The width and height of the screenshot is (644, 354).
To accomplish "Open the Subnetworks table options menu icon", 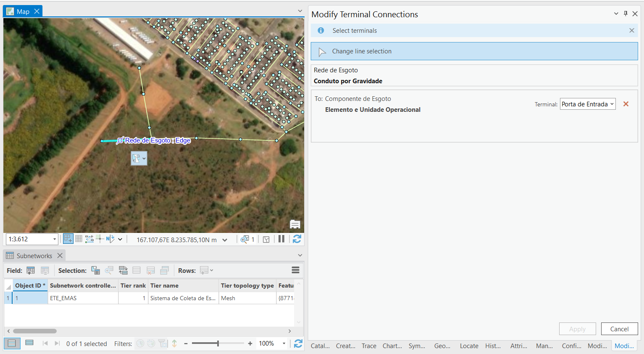I will 295,270.
